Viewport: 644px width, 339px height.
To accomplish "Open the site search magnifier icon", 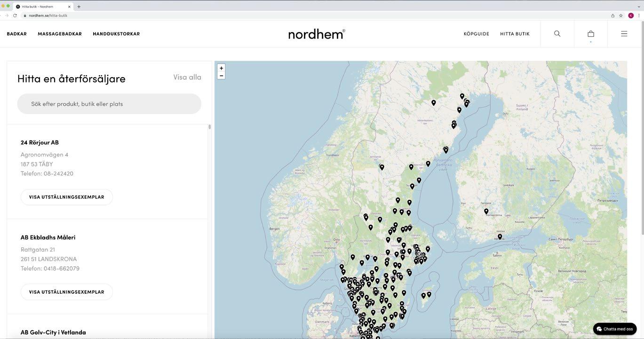I will coord(557,34).
